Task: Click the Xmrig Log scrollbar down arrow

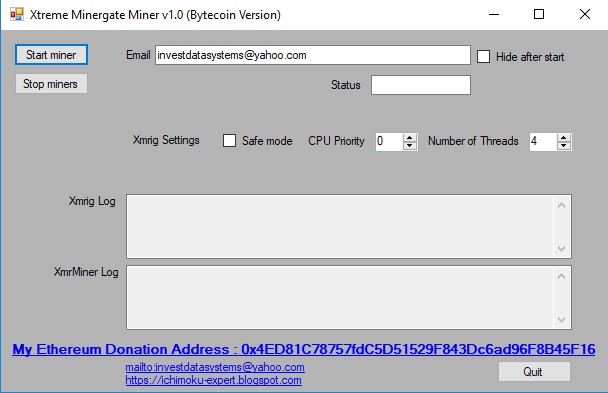Action: coord(561,248)
